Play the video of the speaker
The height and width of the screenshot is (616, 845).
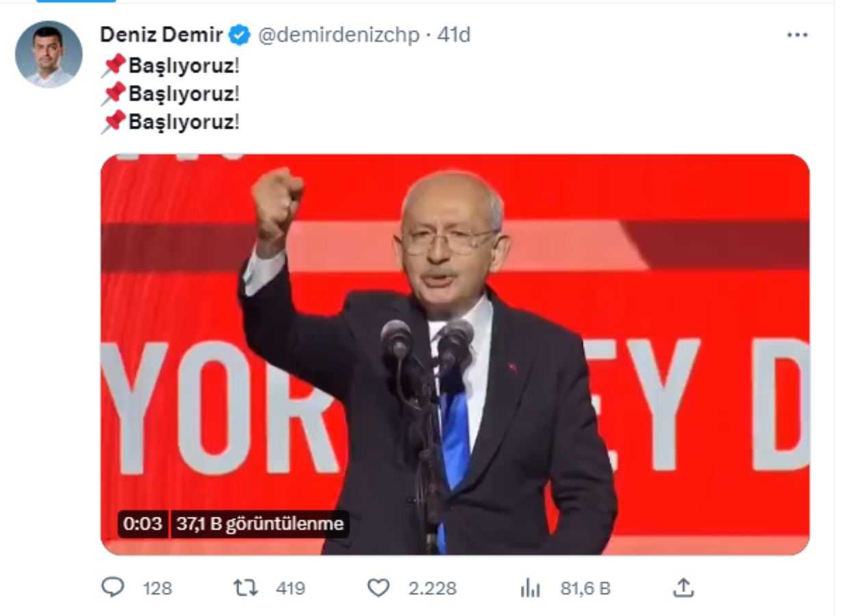[455, 355]
